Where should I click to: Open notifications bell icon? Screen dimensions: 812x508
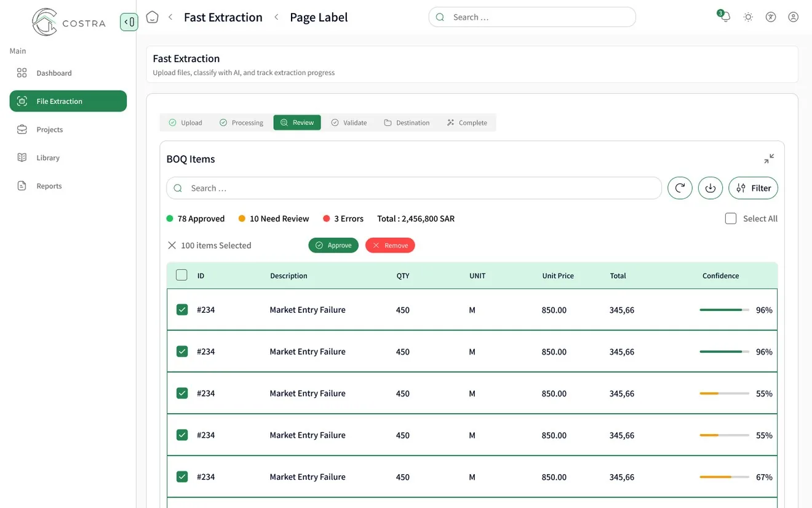point(725,17)
